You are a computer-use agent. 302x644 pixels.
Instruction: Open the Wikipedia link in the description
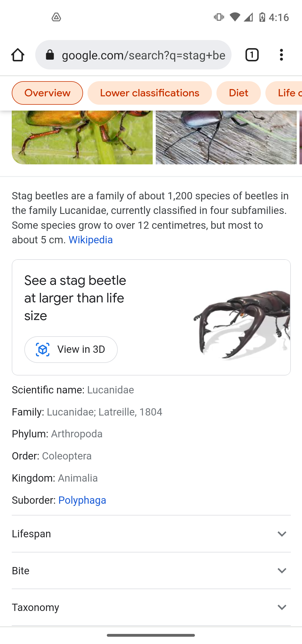pos(90,240)
